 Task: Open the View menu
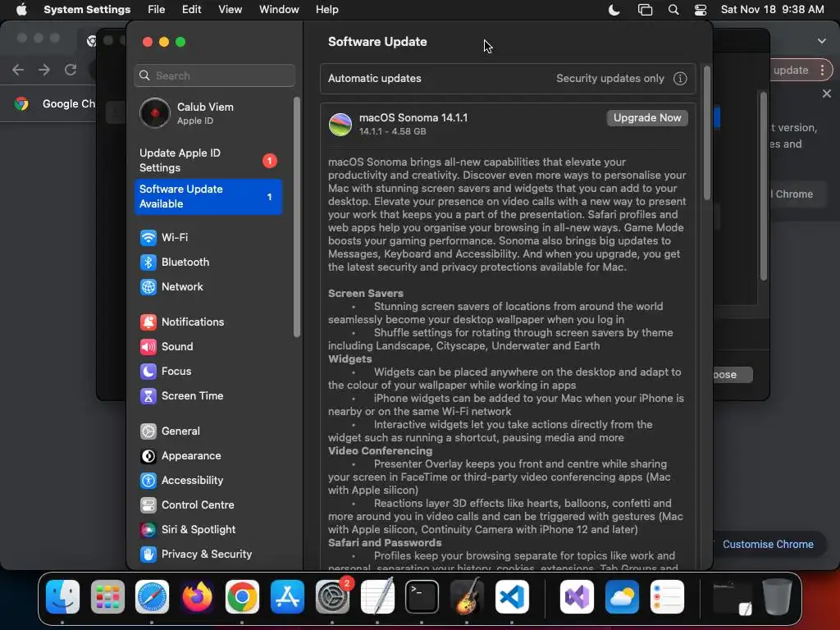[x=230, y=10]
